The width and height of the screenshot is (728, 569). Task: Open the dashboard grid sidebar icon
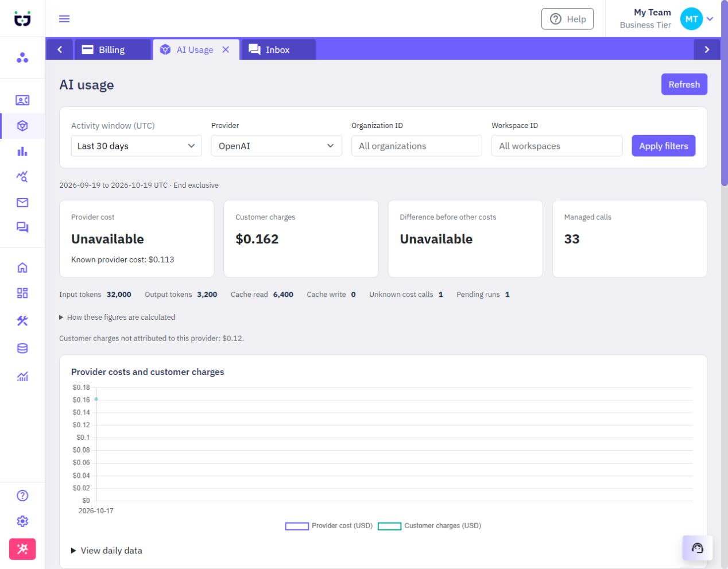tap(22, 293)
